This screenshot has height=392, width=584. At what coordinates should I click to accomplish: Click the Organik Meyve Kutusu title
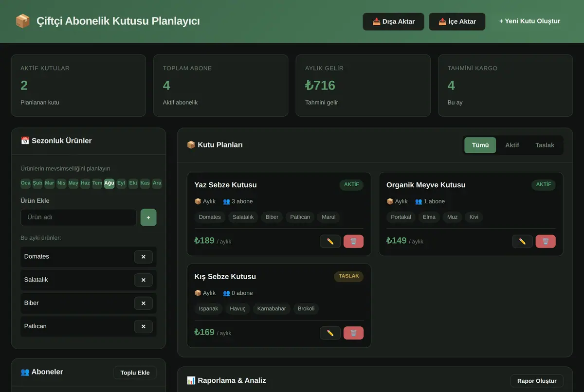pyautogui.click(x=426, y=185)
